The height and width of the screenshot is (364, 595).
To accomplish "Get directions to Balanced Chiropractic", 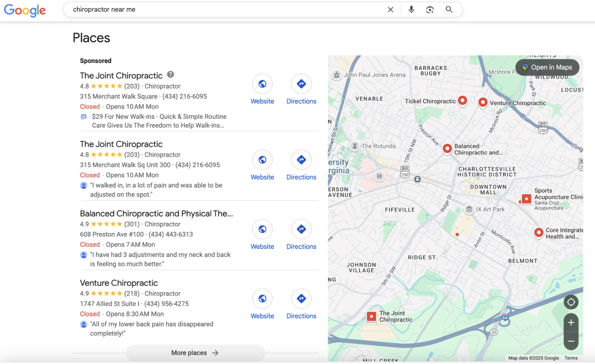I will [301, 229].
